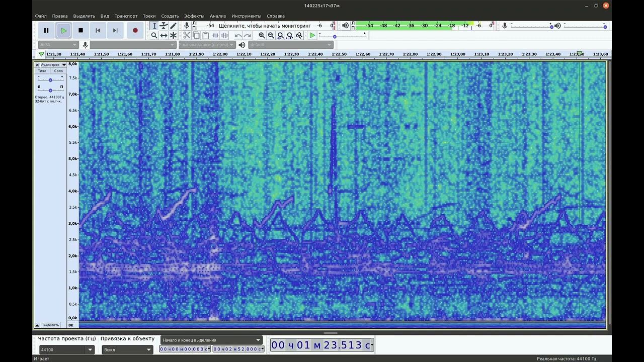
Task: Click the Выделить button on track panel
Action: tap(51, 325)
